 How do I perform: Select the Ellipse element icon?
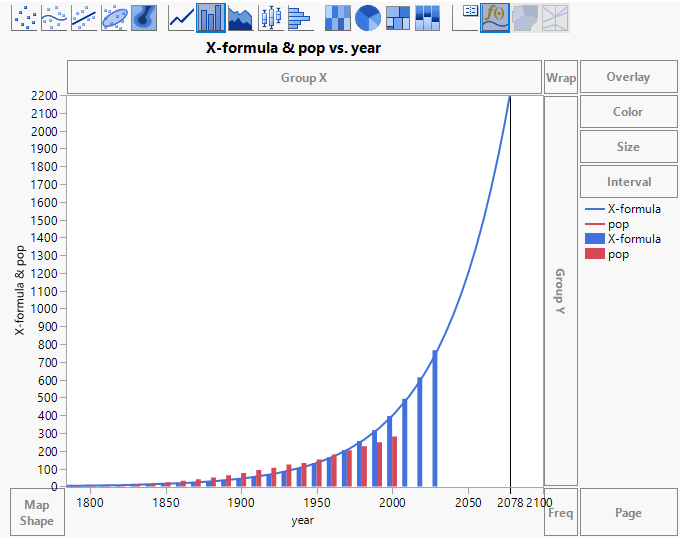[x=114, y=17]
